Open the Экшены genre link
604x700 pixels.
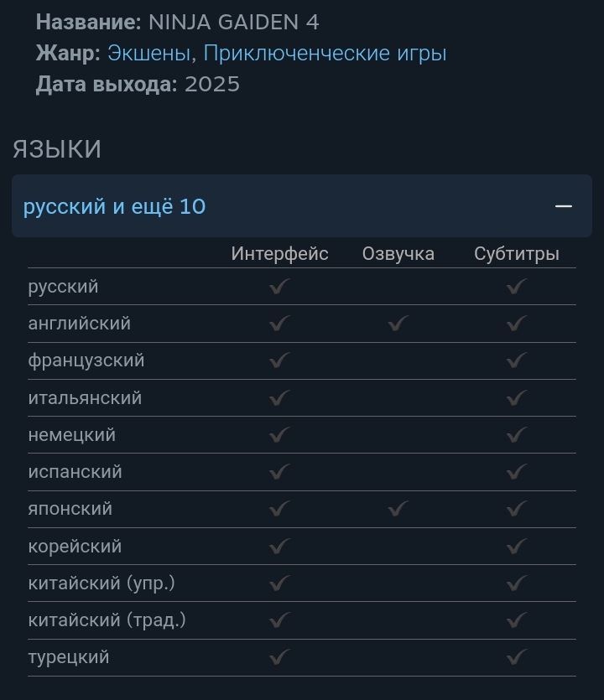[149, 53]
